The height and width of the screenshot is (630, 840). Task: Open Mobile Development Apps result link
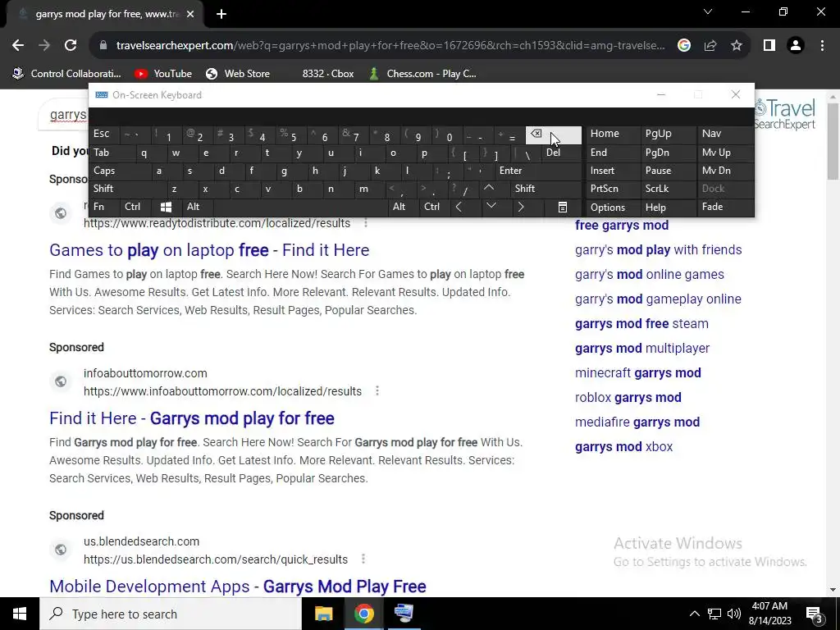(238, 587)
